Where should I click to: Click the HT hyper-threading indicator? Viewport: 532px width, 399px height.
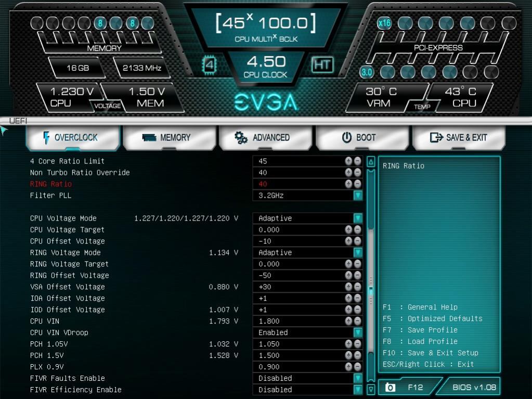tap(322, 65)
